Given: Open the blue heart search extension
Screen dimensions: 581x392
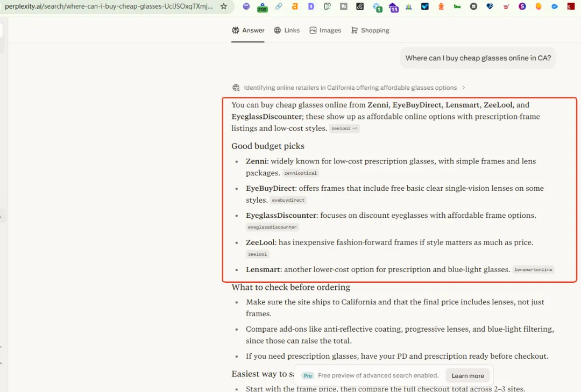Looking at the screenshot, I should (490, 6).
